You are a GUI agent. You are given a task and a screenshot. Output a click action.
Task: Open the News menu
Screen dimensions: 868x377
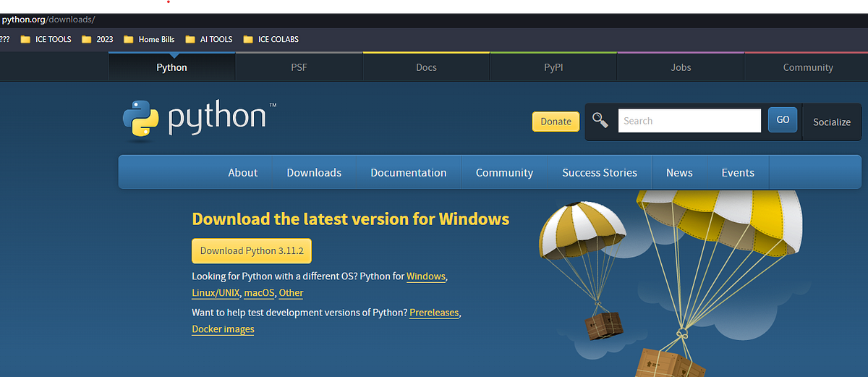(679, 172)
